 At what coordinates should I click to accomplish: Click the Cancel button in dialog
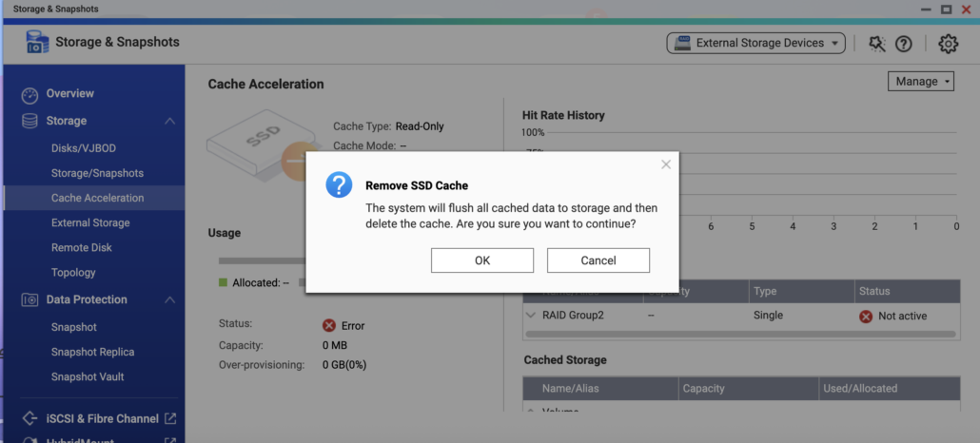tap(598, 260)
